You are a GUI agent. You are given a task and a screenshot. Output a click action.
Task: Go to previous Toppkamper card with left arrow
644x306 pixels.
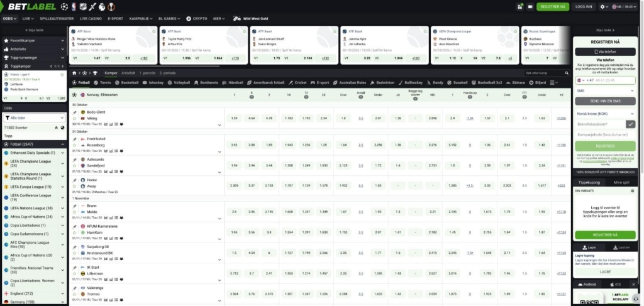point(51,66)
